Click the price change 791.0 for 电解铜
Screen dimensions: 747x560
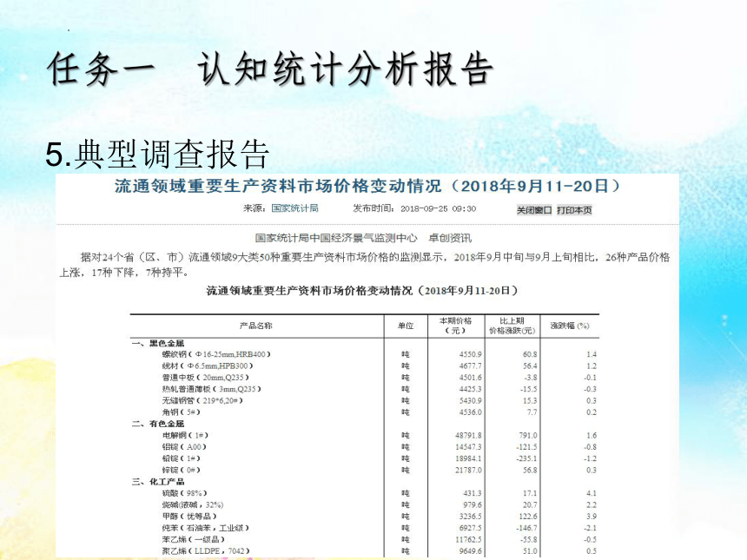pos(528,435)
